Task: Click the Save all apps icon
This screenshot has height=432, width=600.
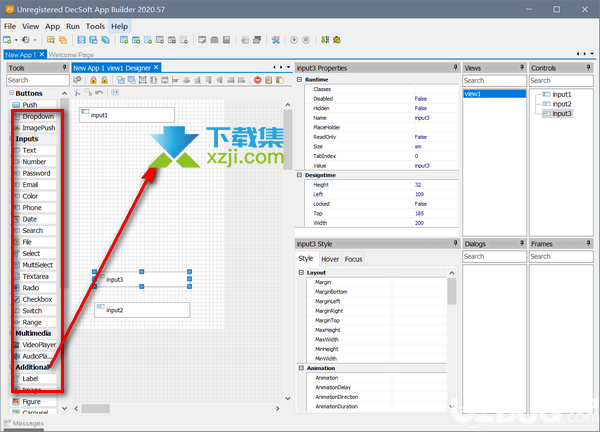Action: click(x=105, y=40)
